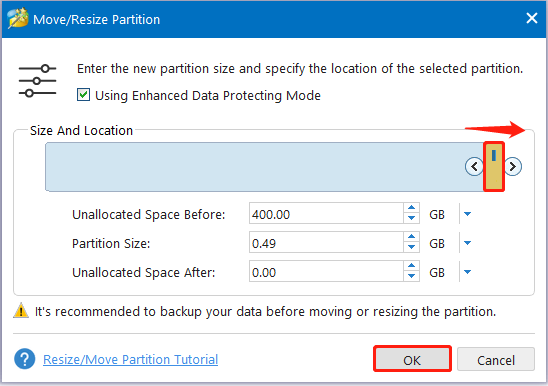The image size is (548, 386).
Task: Decrease Unallocated Space Before with down arrow
Action: (x=411, y=218)
